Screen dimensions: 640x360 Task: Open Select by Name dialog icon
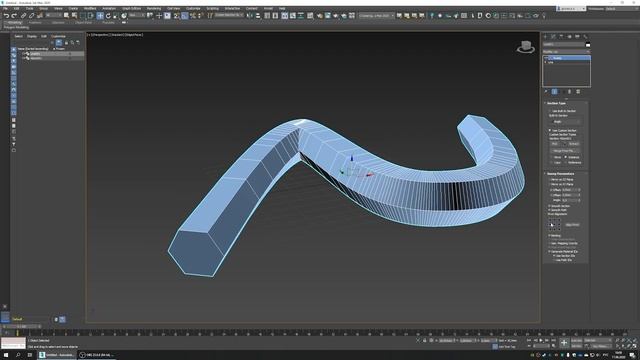tap(74, 16)
